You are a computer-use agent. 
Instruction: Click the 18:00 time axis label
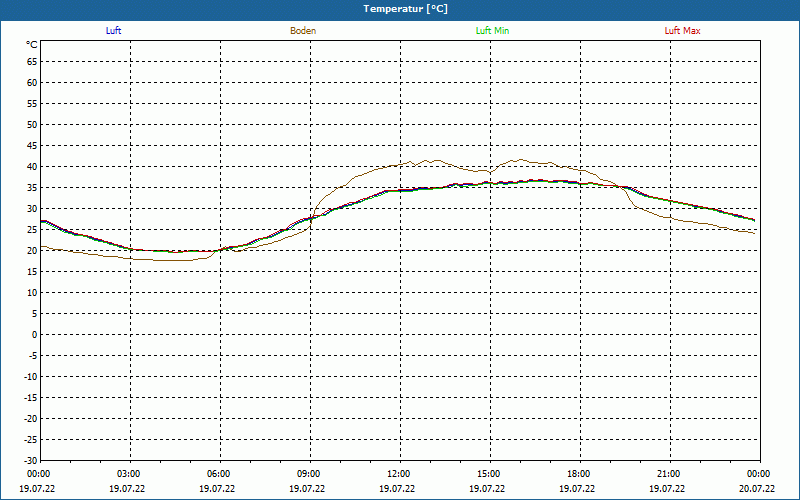[x=579, y=474]
